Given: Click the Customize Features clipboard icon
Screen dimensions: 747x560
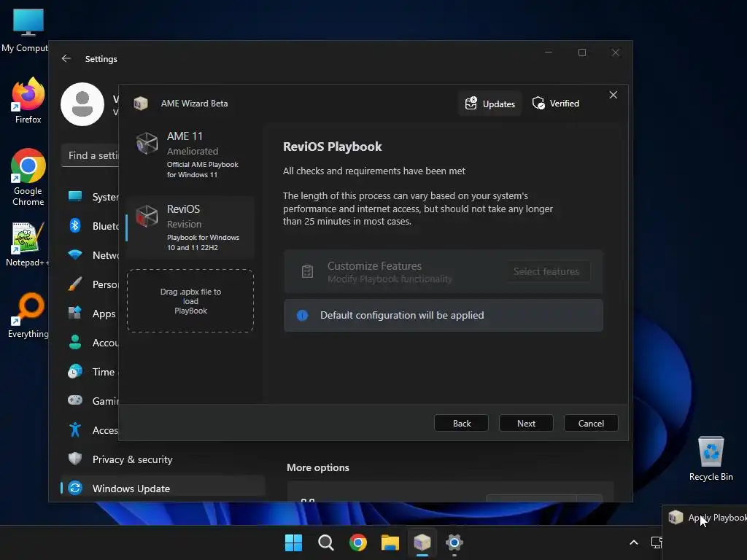Looking at the screenshot, I should click(307, 271).
